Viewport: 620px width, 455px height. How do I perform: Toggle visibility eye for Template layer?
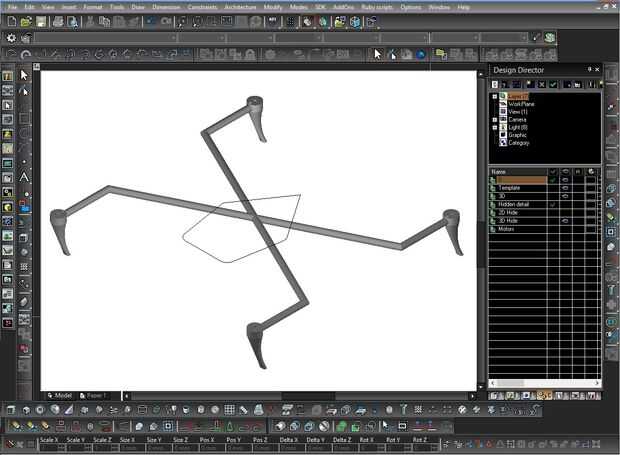(566, 188)
